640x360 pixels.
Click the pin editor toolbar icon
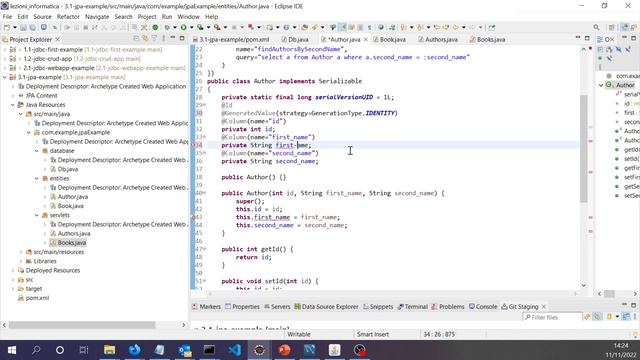(x=492, y=27)
